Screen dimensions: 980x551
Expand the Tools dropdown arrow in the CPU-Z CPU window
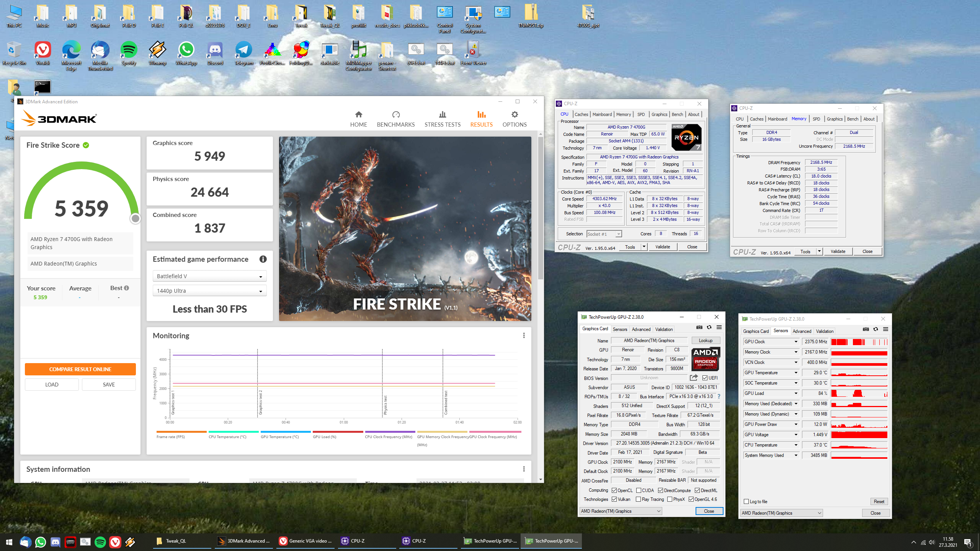coord(644,247)
